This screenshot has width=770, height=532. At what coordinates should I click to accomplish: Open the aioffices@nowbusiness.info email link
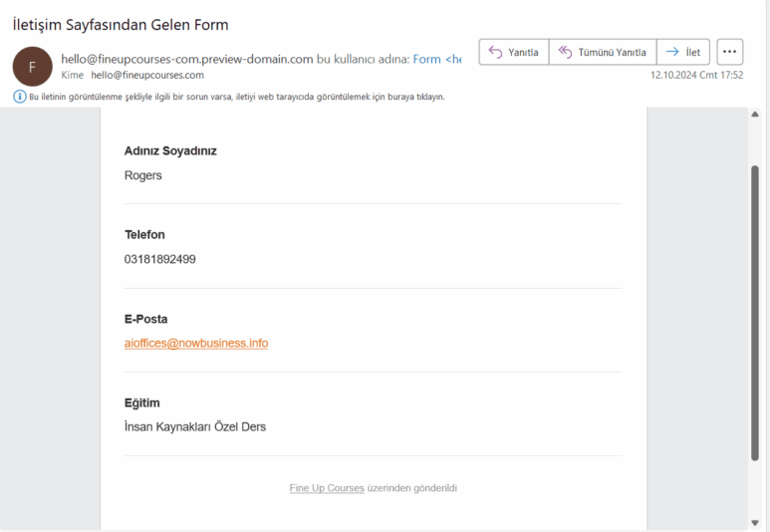tap(196, 344)
